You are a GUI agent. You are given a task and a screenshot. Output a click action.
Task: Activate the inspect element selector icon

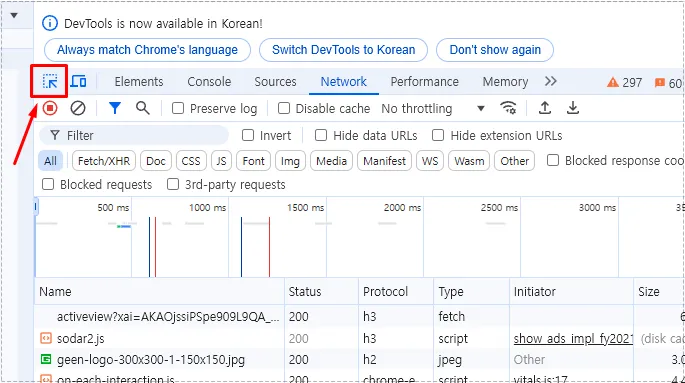click(x=50, y=82)
